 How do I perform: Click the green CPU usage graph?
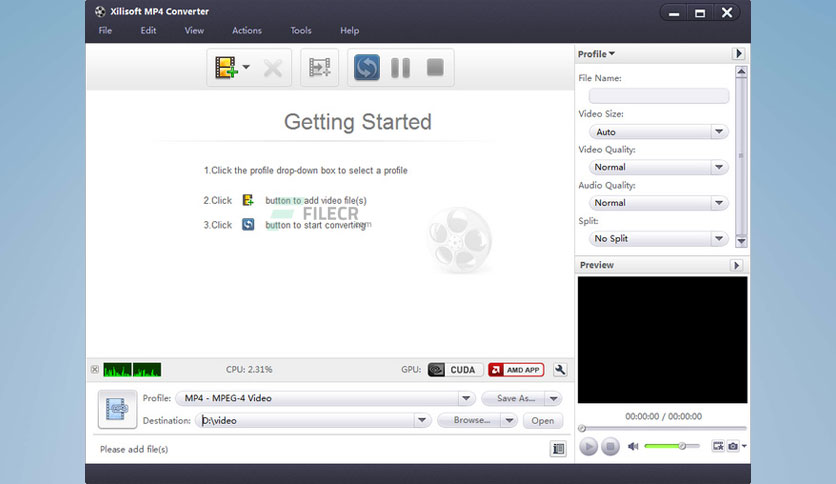[132, 369]
